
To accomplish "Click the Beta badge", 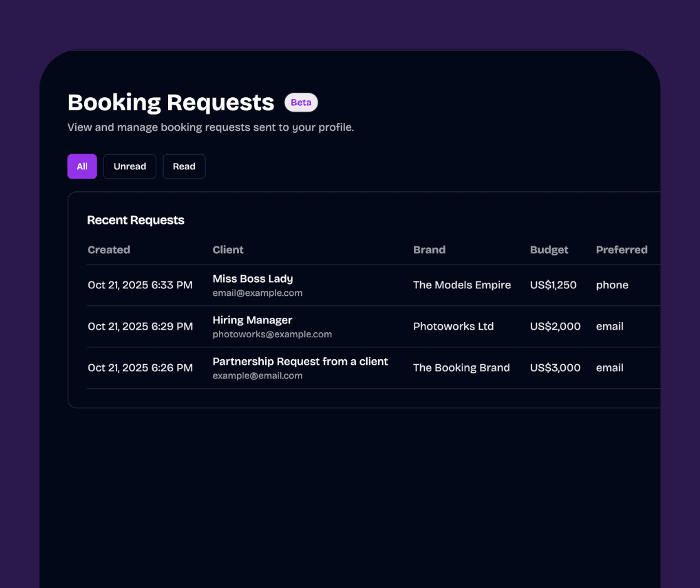I will tap(301, 103).
